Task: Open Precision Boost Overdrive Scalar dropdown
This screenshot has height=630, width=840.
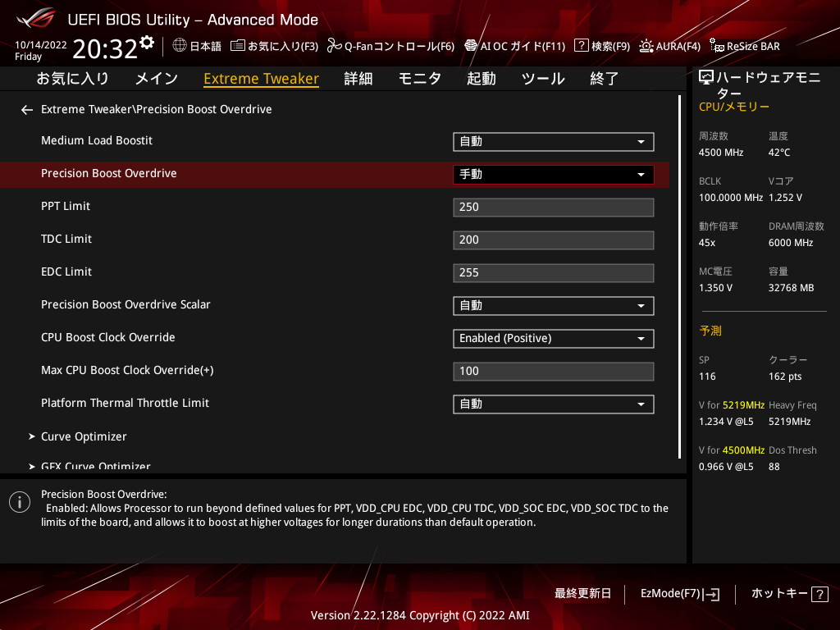Action: (554, 306)
